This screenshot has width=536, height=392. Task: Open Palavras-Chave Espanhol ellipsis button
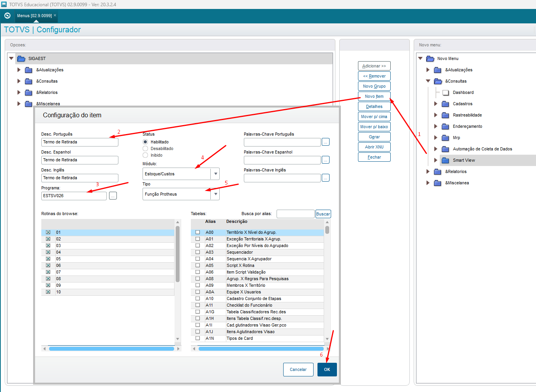[326, 160]
